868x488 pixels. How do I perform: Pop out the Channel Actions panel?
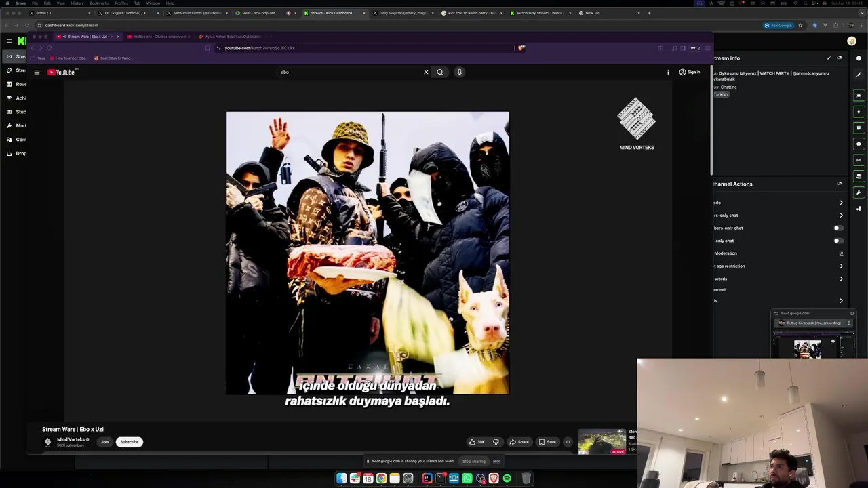pos(839,184)
